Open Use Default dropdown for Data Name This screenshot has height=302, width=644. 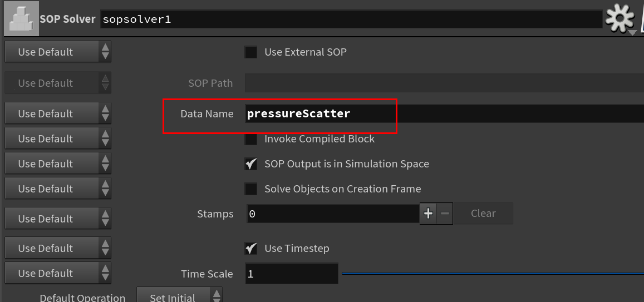[x=58, y=113]
